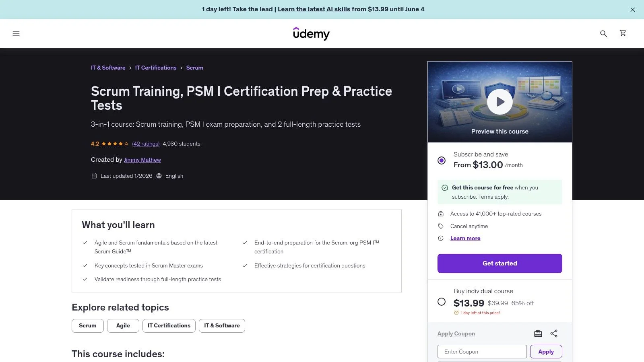Select the Scrum related topic chip
The image size is (644, 362).
tap(88, 326)
